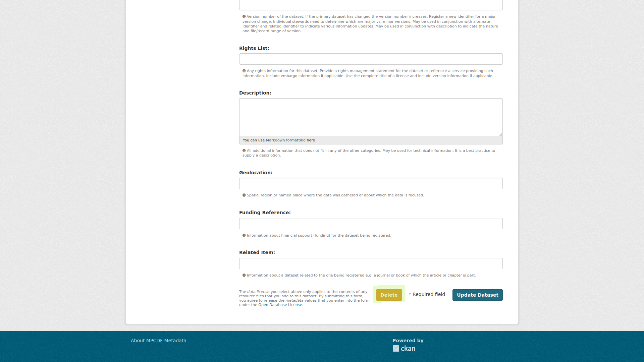Click the info icon next to Related Item
This screenshot has width=644, height=362.
point(244,275)
